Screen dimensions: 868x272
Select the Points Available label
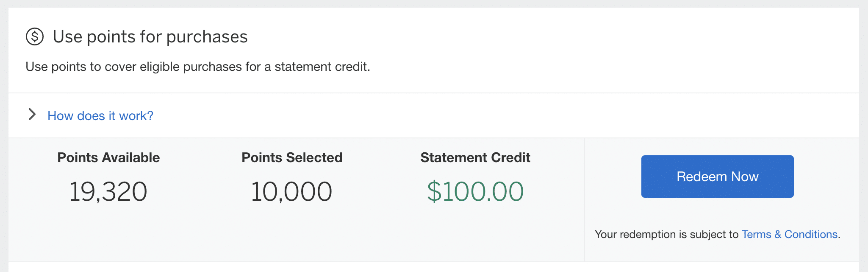pos(108,157)
